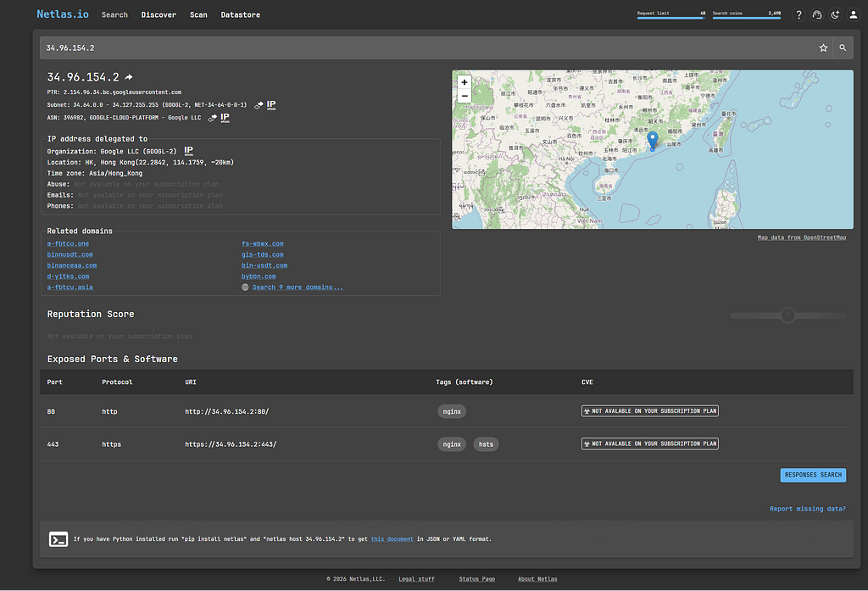Open Map data from OpenStreetMap link
868x591 pixels.
point(802,237)
